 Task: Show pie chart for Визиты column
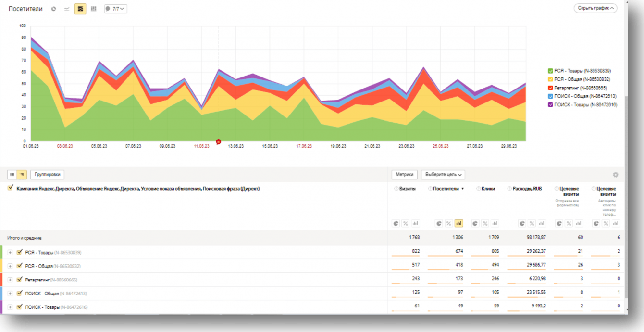pos(396,223)
